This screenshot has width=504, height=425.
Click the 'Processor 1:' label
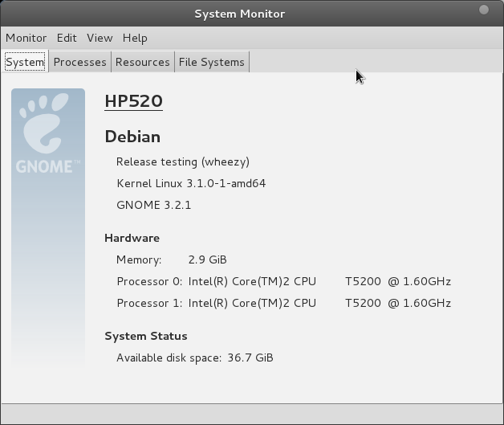(149, 303)
